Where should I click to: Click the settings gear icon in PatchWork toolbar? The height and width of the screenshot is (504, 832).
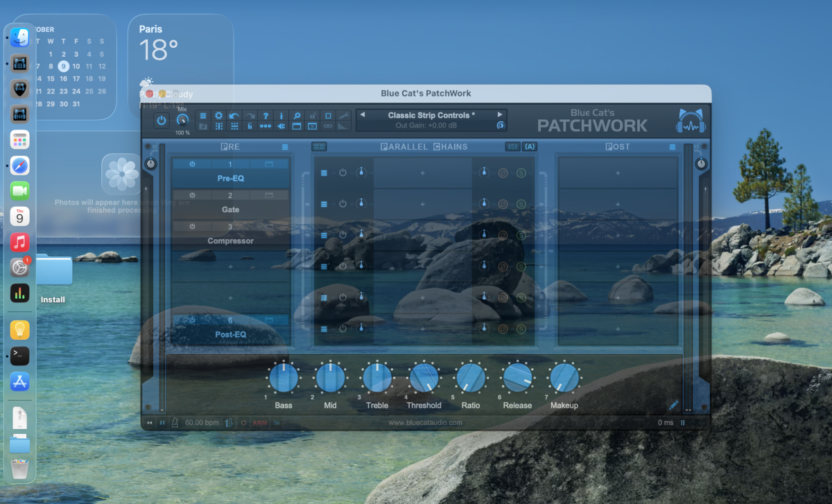[x=218, y=116]
